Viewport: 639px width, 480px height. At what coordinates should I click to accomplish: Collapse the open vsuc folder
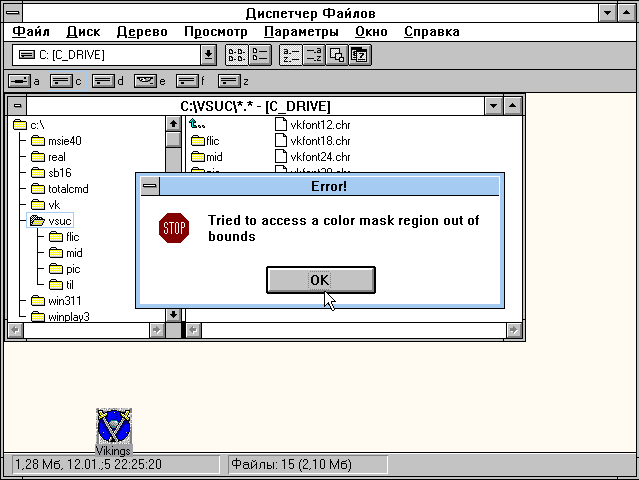coord(50,221)
